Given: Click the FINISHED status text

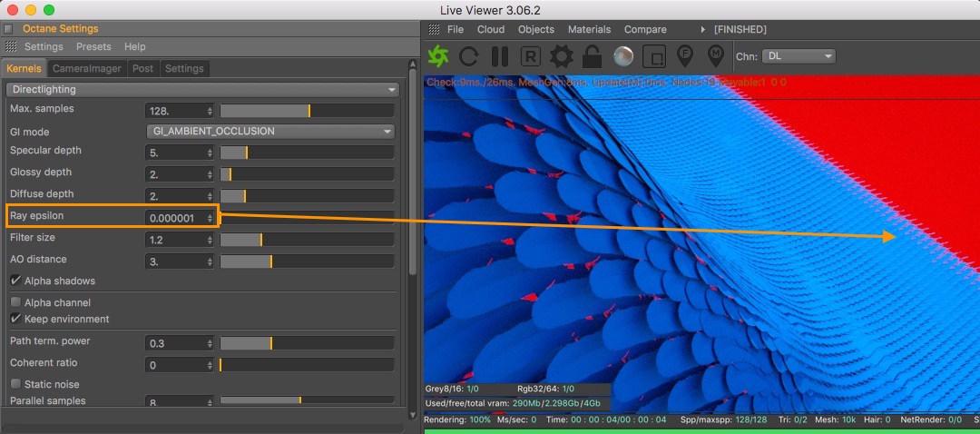Looking at the screenshot, I should (740, 29).
